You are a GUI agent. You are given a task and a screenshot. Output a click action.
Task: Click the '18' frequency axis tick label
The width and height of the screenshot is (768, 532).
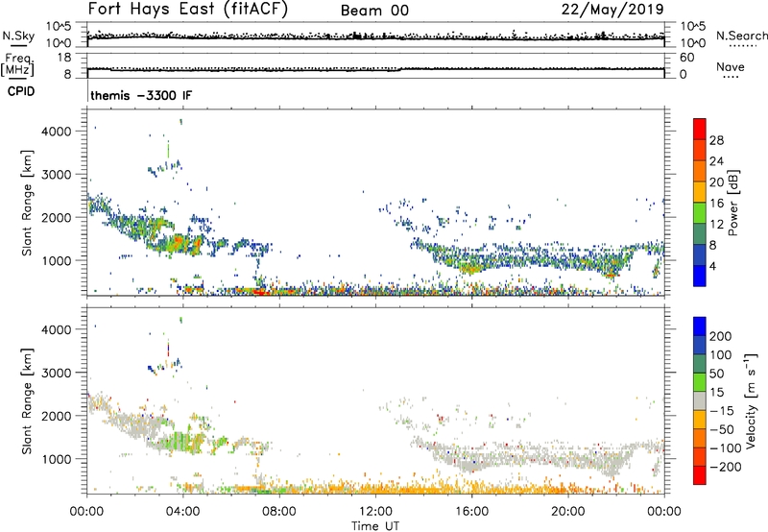pos(64,58)
